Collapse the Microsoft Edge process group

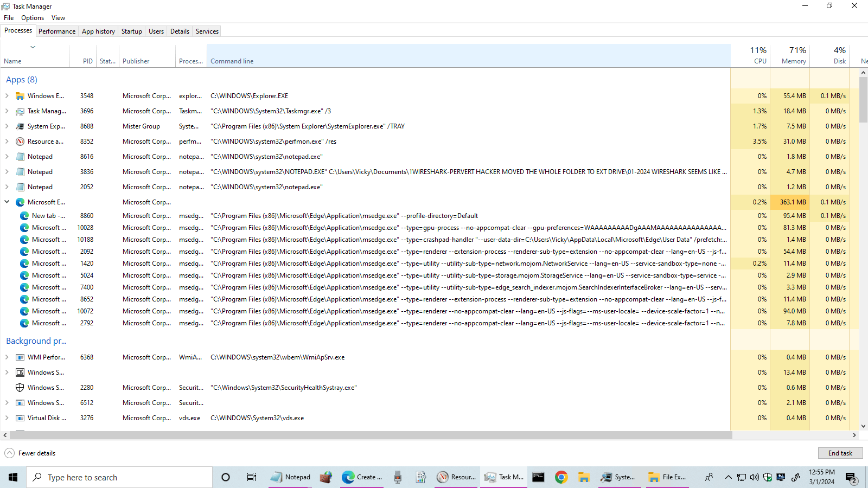tap(7, 202)
